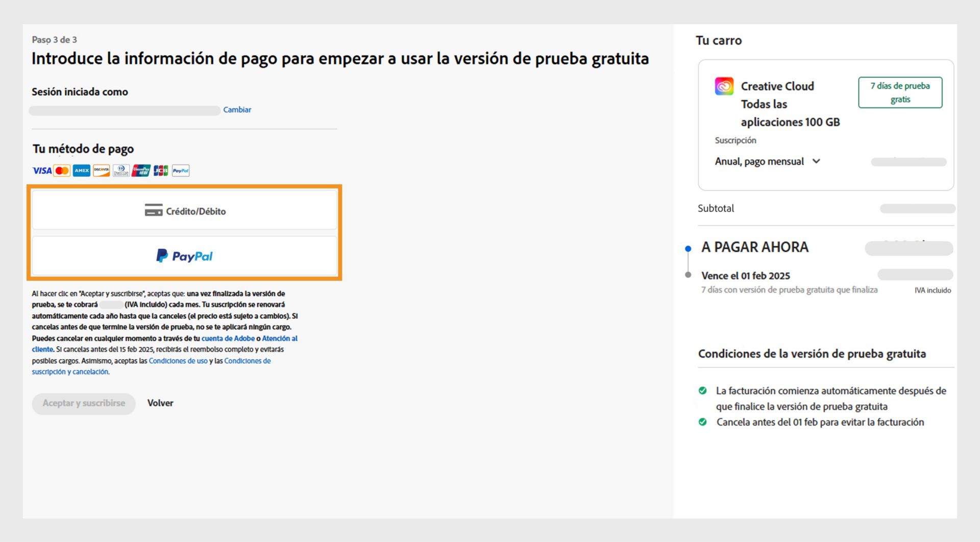
Task: Open the Condiciones de uso link
Action: 178,361
